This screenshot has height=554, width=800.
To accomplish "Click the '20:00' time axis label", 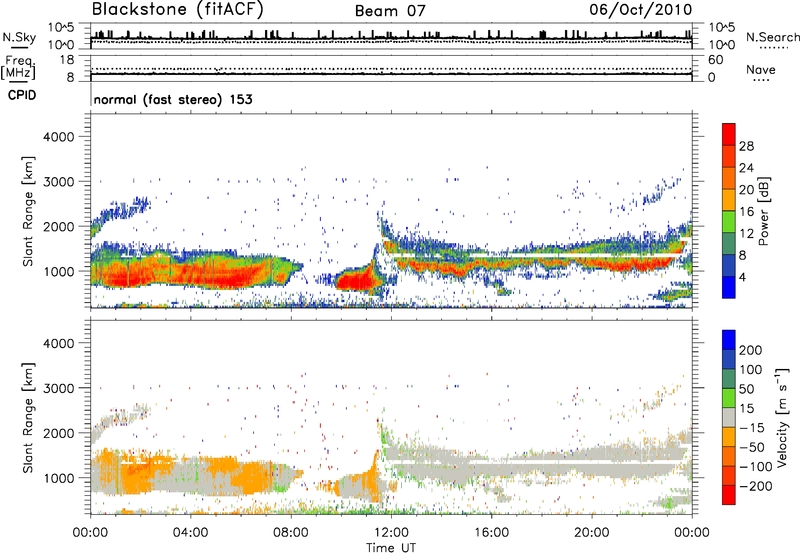I will coord(591,533).
